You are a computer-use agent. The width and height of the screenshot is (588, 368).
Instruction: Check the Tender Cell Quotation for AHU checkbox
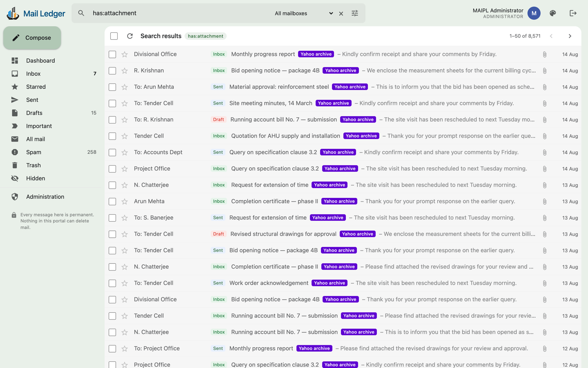[112, 136]
